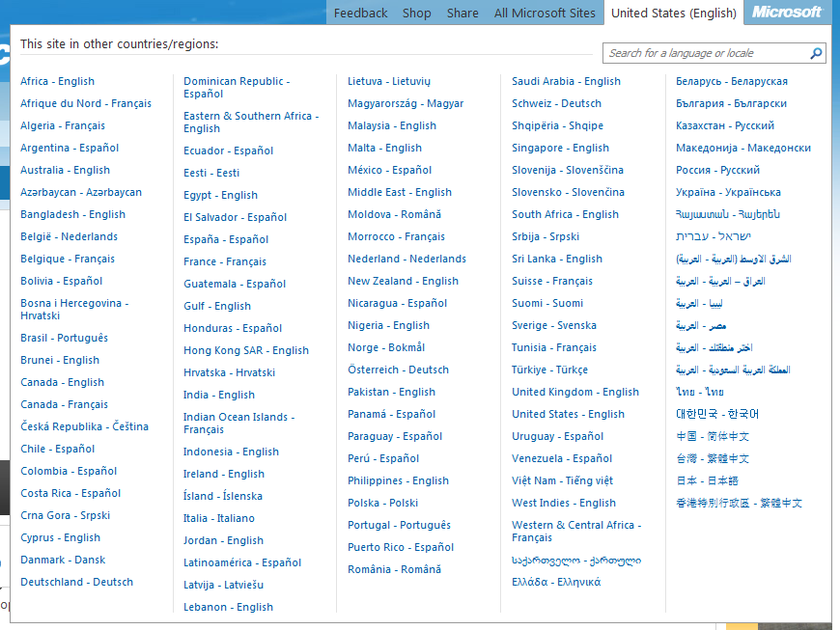Viewport: 840px width, 630px height.
Task: Select Africa - English
Action: 57,81
